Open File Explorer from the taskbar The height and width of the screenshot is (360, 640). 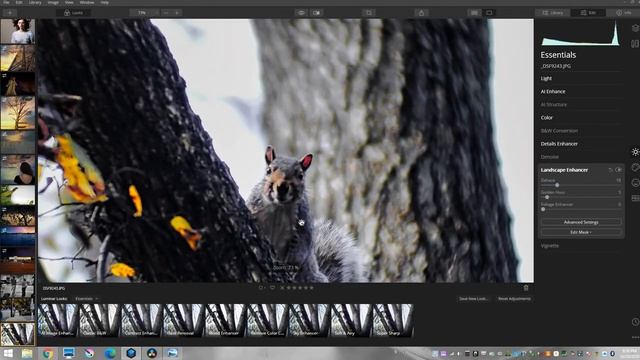(x=27, y=353)
